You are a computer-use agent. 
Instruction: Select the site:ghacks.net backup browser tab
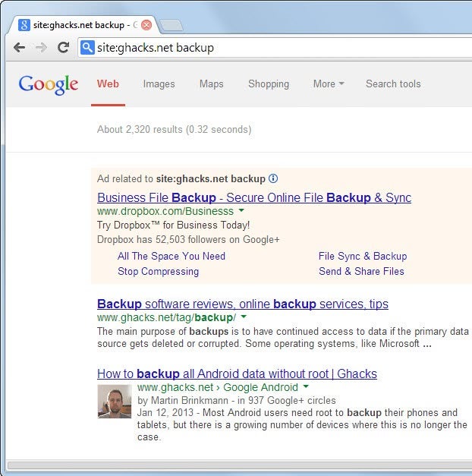point(83,25)
